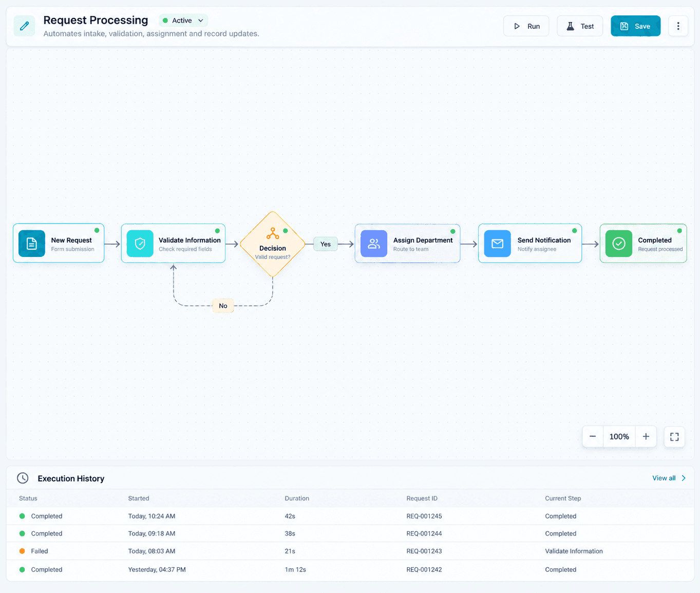Select request ID REQ-001245
The width and height of the screenshot is (700, 593).
coord(424,516)
